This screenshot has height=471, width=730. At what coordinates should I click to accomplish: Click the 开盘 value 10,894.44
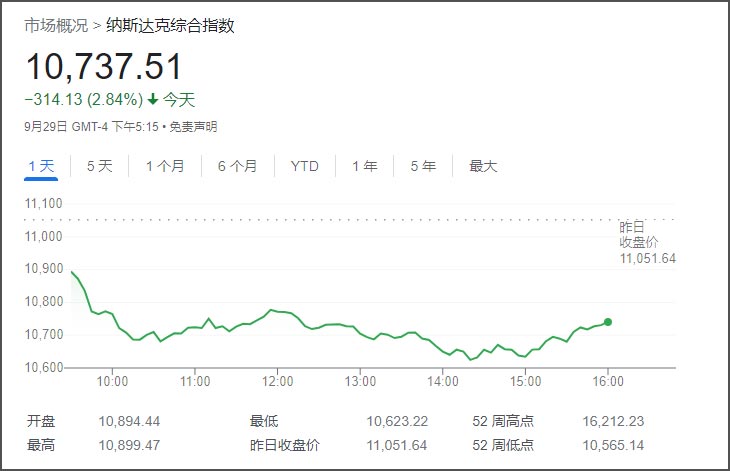point(129,421)
